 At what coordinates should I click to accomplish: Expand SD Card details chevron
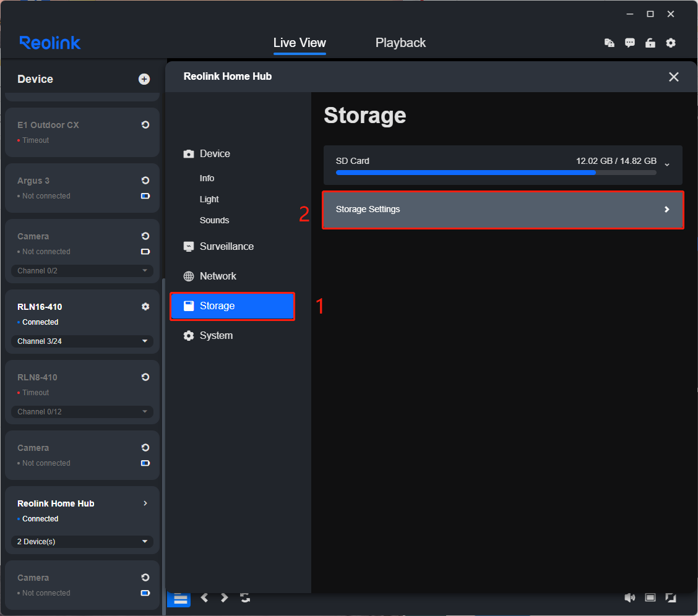667,165
